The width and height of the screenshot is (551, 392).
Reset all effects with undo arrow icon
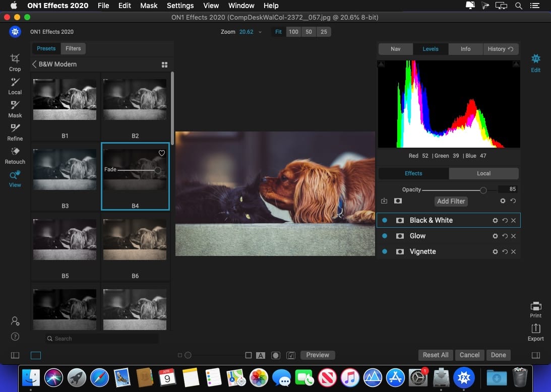point(513,201)
